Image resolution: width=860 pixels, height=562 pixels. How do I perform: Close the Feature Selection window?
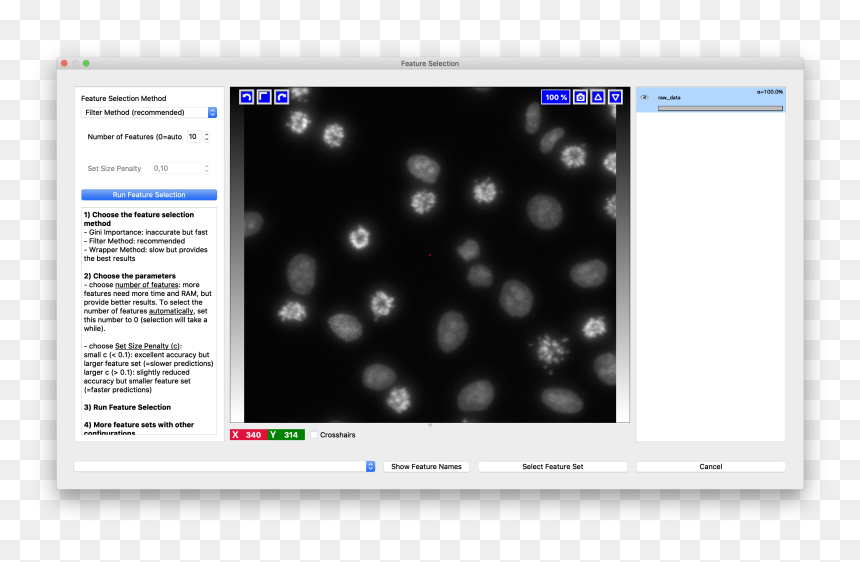(x=64, y=64)
